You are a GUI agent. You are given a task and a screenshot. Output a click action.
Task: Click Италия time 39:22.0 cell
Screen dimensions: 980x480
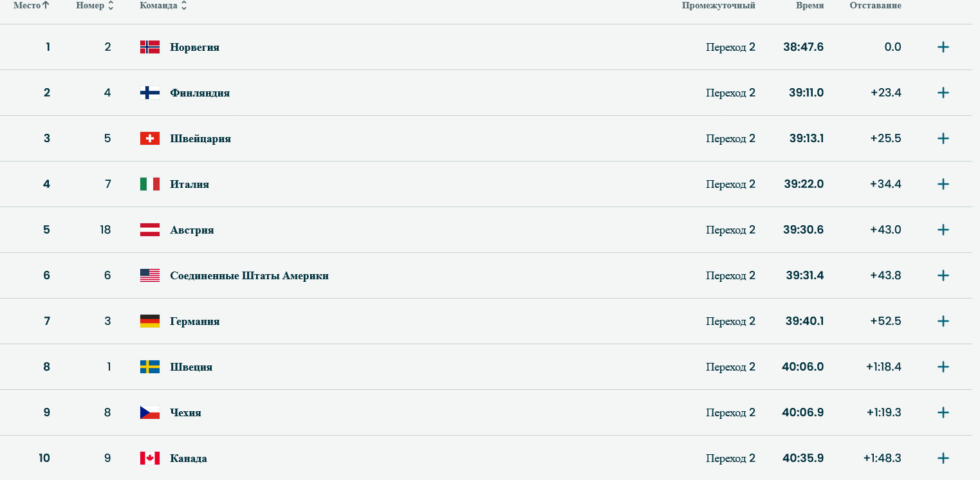coord(803,184)
